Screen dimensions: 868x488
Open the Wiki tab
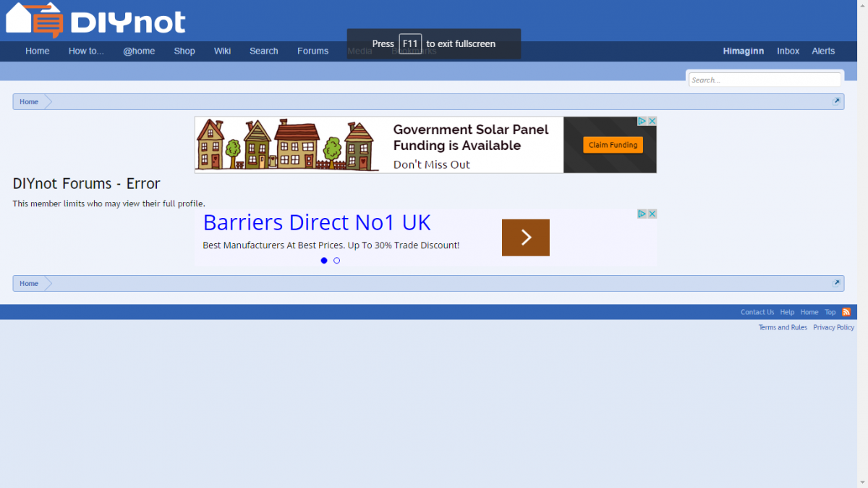pyautogui.click(x=222, y=51)
